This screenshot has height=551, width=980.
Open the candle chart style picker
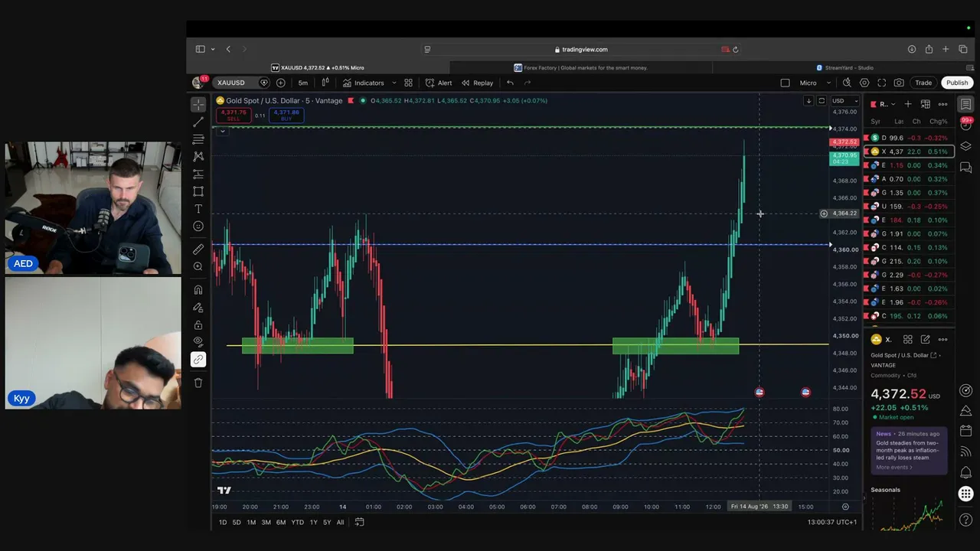[325, 83]
